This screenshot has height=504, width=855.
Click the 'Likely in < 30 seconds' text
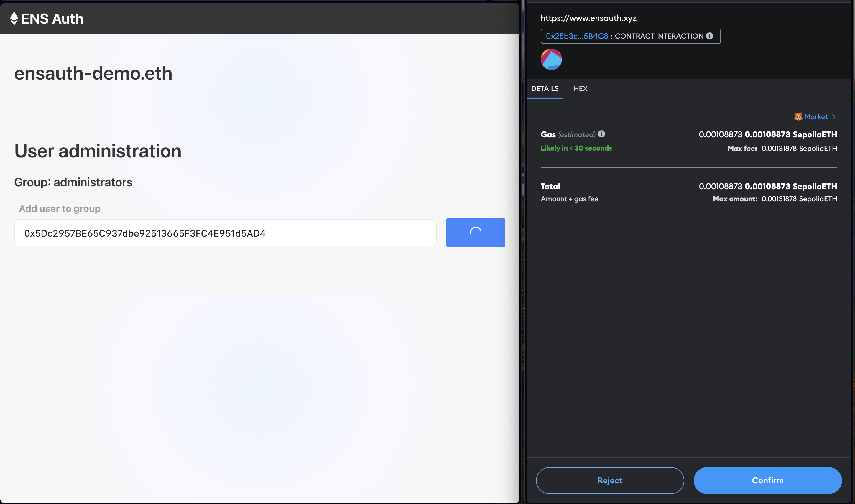coord(576,148)
